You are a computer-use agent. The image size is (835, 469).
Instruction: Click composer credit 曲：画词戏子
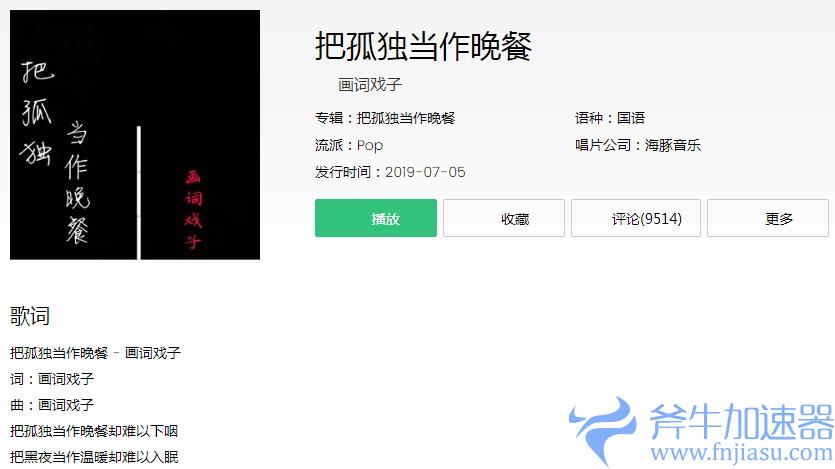point(52,405)
